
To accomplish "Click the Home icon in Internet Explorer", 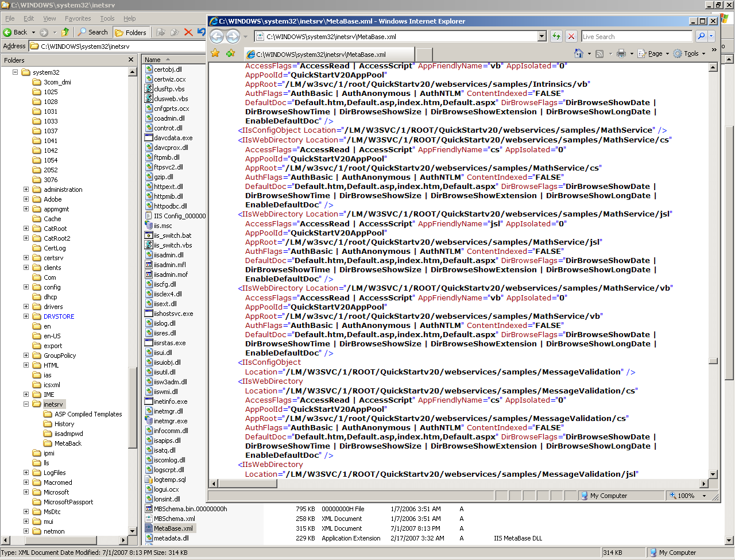I will coord(579,53).
